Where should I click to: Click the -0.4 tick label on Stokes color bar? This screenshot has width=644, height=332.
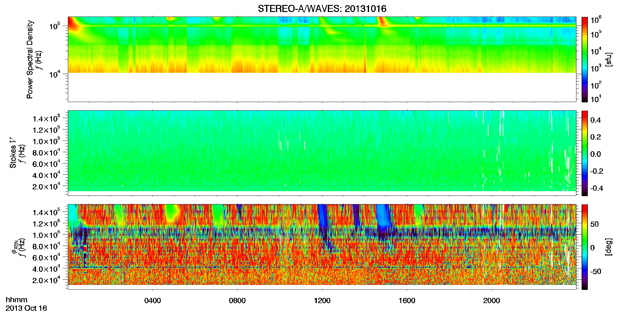[x=596, y=188]
